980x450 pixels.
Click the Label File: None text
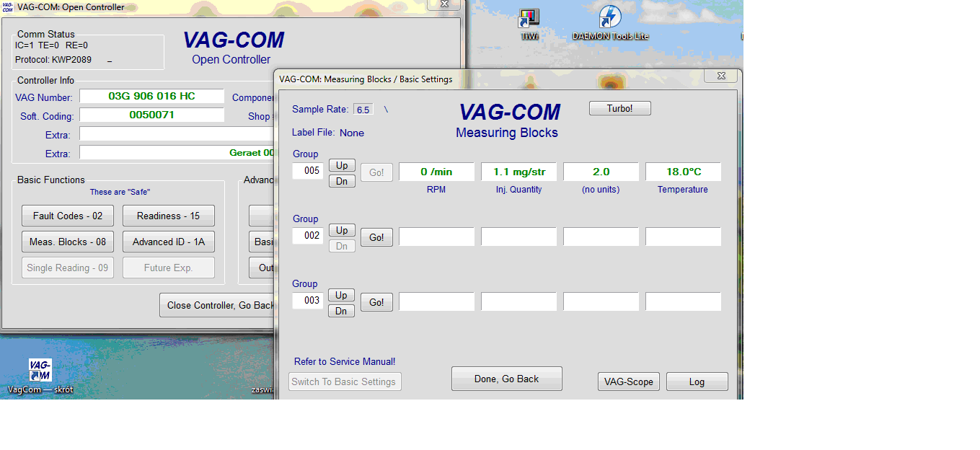328,133
